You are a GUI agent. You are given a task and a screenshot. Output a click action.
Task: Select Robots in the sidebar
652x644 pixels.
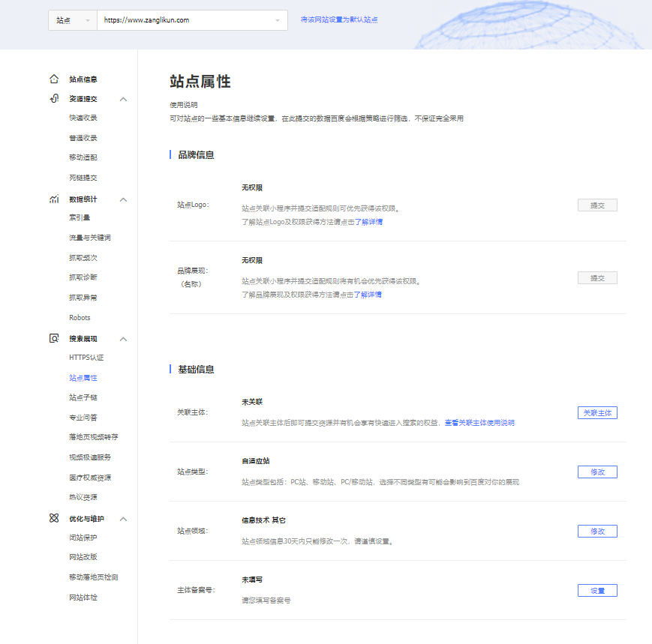[x=80, y=318]
